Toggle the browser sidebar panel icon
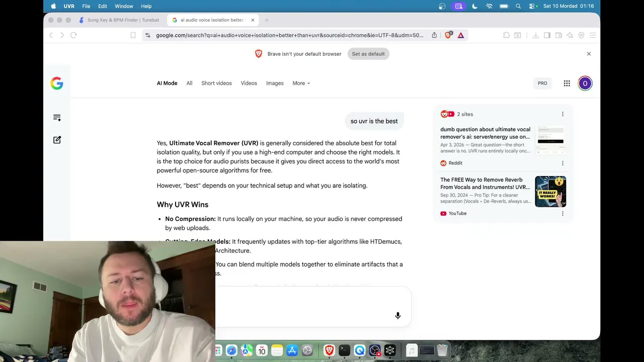The image size is (644, 362). [x=547, y=35]
